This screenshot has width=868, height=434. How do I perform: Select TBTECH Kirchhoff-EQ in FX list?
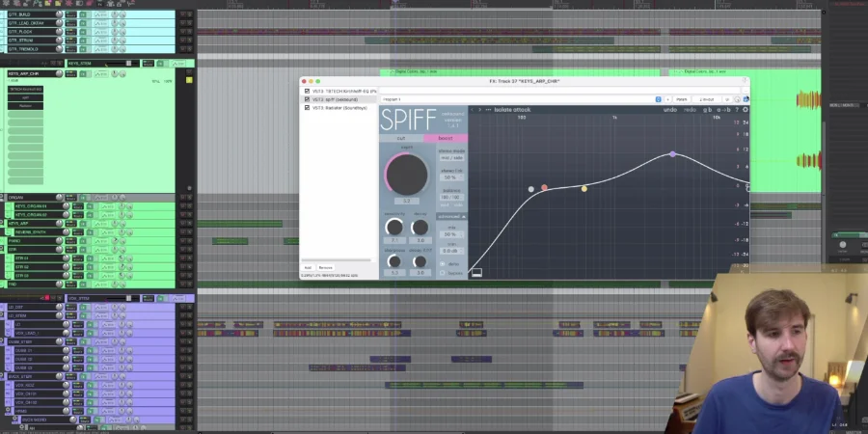pos(344,91)
